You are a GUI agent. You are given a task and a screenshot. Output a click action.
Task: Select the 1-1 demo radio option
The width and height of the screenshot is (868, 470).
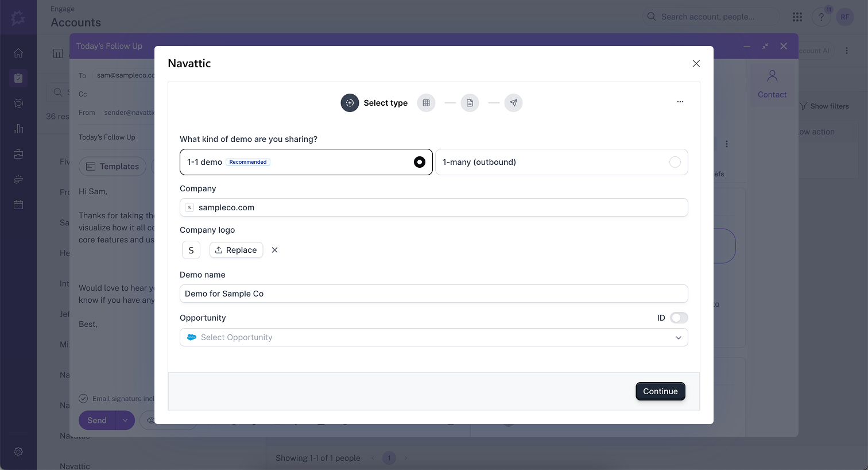420,162
